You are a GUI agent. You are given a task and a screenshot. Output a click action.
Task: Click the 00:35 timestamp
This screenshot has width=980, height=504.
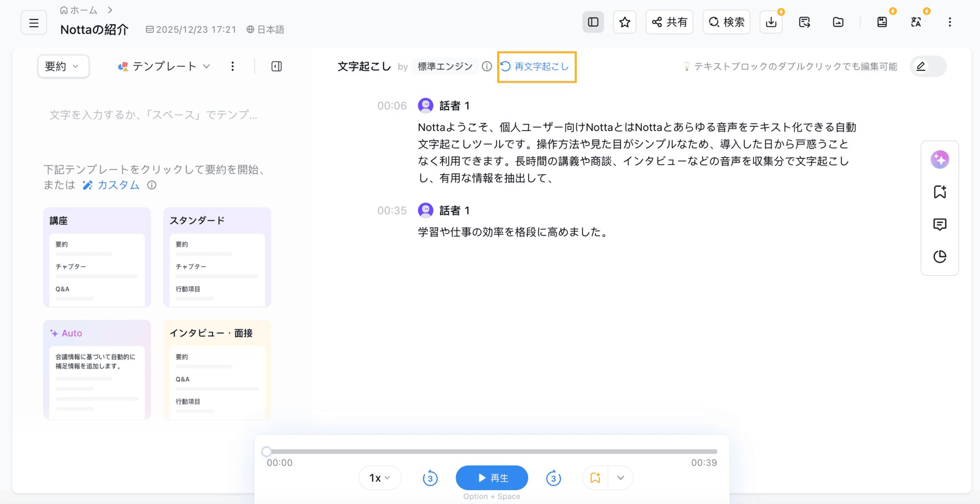tap(392, 211)
